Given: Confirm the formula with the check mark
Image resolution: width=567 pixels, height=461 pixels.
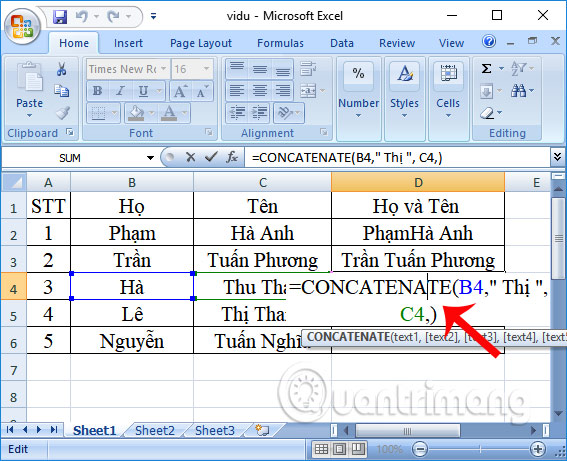Looking at the screenshot, I should [211, 157].
